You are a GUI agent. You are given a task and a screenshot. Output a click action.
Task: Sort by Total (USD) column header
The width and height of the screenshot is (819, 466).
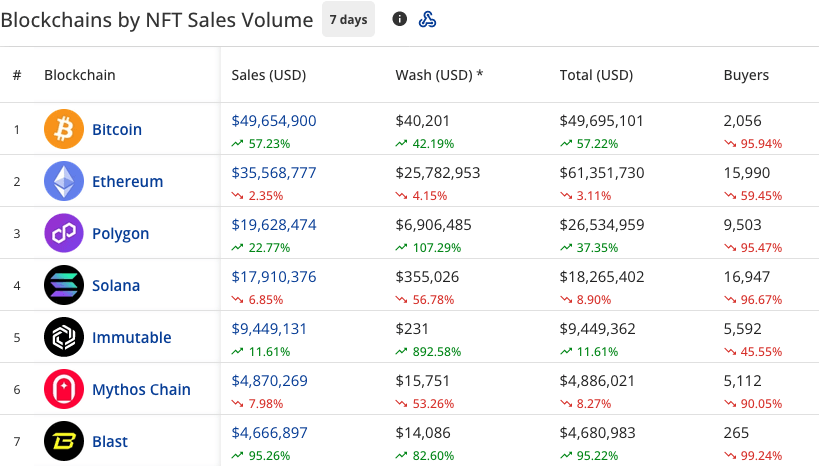pyautogui.click(x=597, y=75)
